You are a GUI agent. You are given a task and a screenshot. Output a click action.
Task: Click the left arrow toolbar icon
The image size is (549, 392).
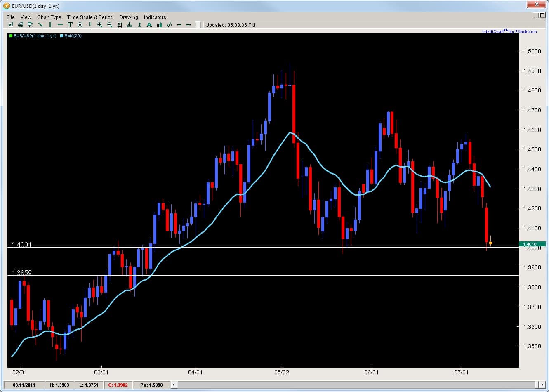[179, 25]
